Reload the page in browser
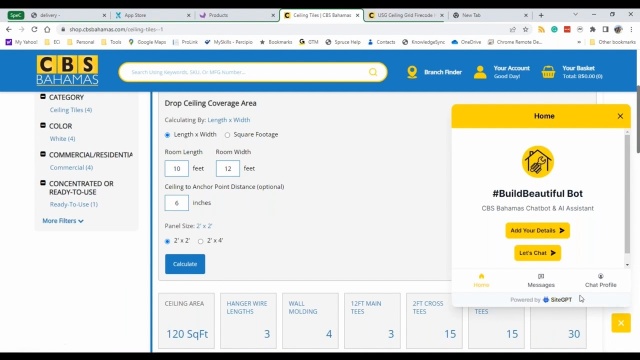Viewport: 640px width, 360px height. point(34,29)
